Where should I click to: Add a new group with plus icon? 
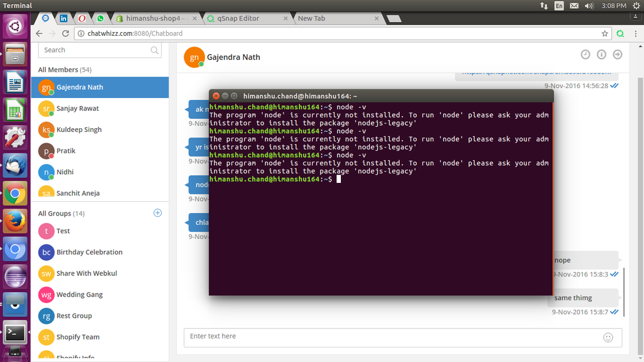[158, 213]
